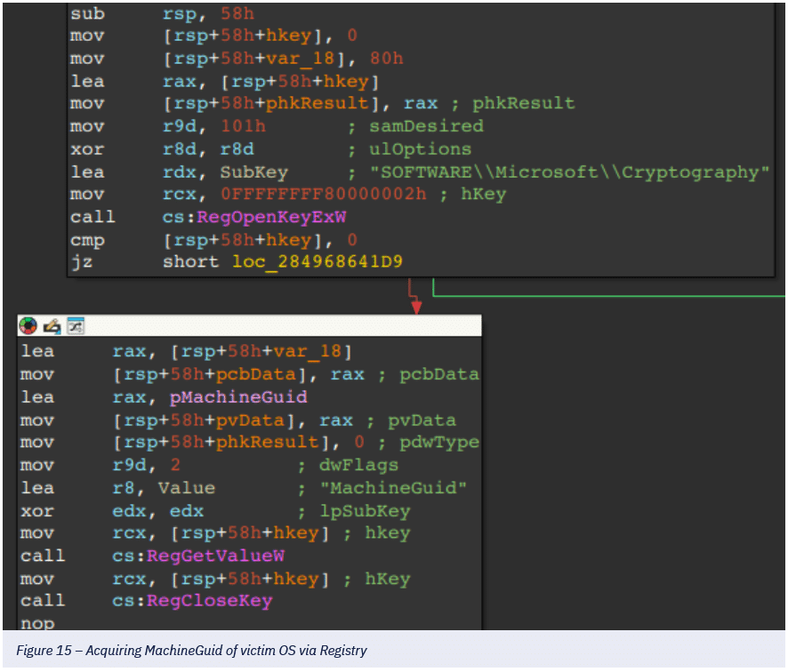This screenshot has width=788, height=672.
Task: Click the nop instruction at block end
Action: [x=36, y=623]
